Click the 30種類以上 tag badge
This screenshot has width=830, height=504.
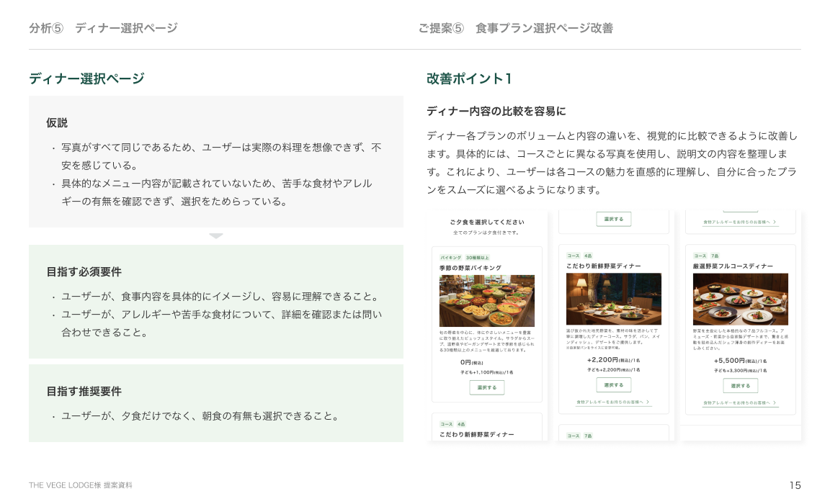tap(477, 257)
